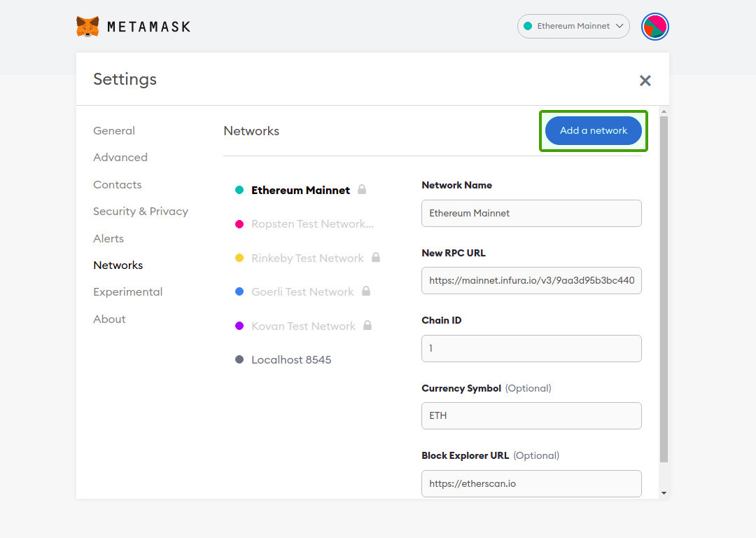Click the Add a network button

(594, 131)
